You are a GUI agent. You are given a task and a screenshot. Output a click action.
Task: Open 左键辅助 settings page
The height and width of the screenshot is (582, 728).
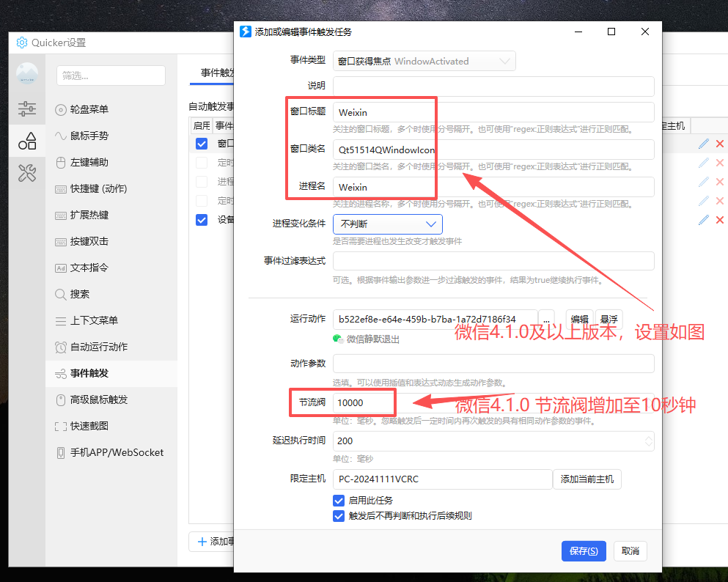tap(111, 163)
